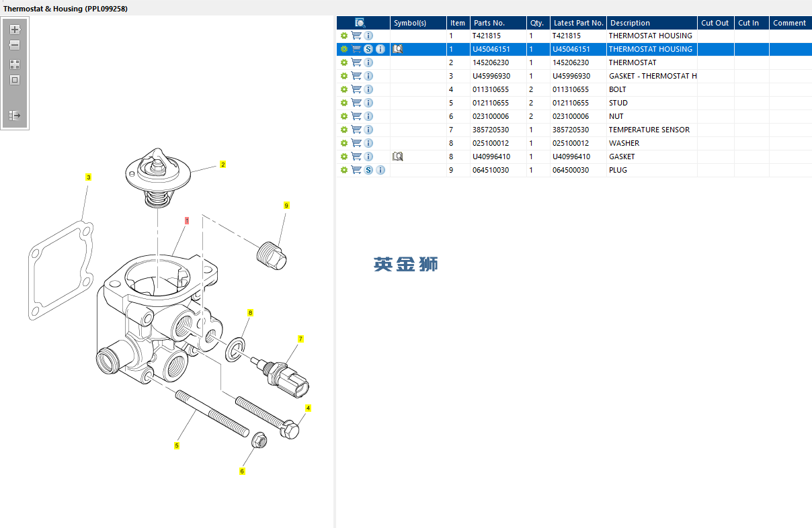Image resolution: width=812 pixels, height=528 pixels.
Task: Add THERMOSTAT 145206230 to cart
Action: click(x=356, y=62)
